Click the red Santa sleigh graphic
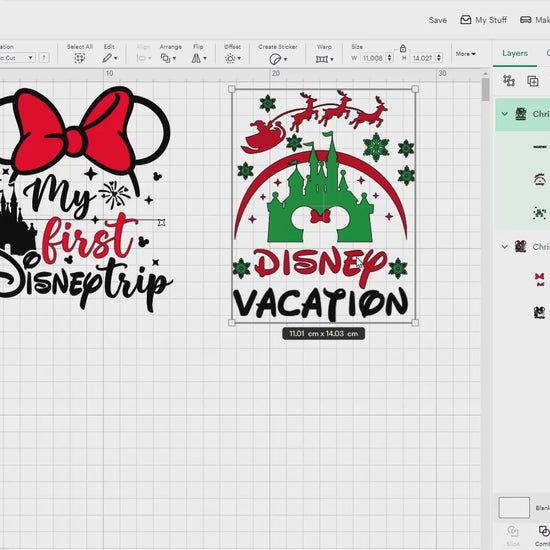Image resolution: width=550 pixels, height=550 pixels. (x=264, y=137)
